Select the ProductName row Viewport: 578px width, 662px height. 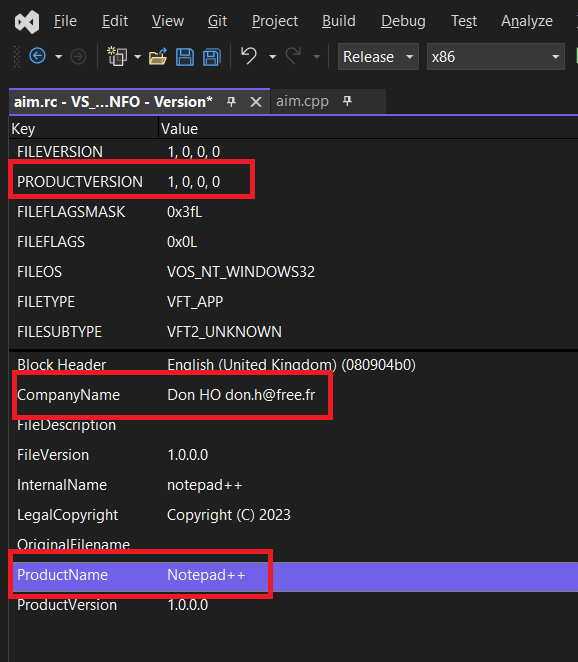[295, 575]
